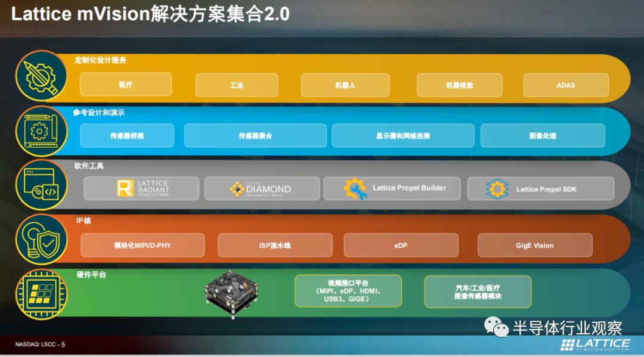Click the IP core lightbulb shield icon
This screenshot has width=644, height=357.
41,239
